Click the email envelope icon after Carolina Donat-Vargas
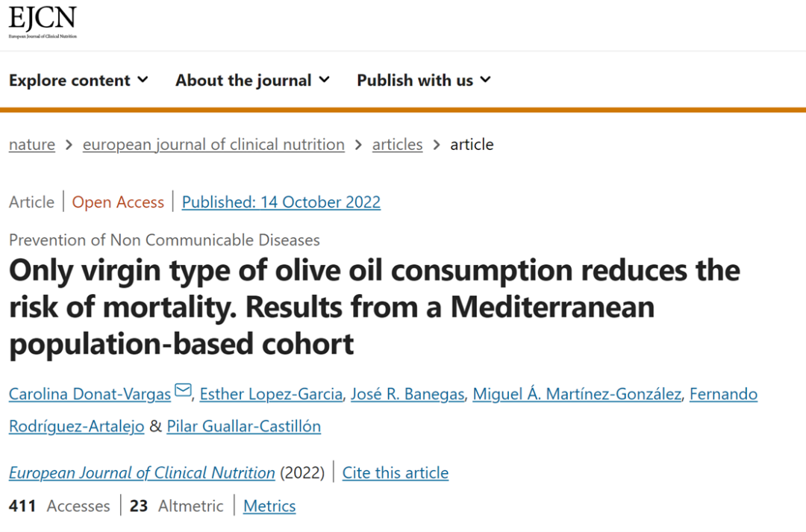This screenshot has height=532, width=806. [x=183, y=391]
